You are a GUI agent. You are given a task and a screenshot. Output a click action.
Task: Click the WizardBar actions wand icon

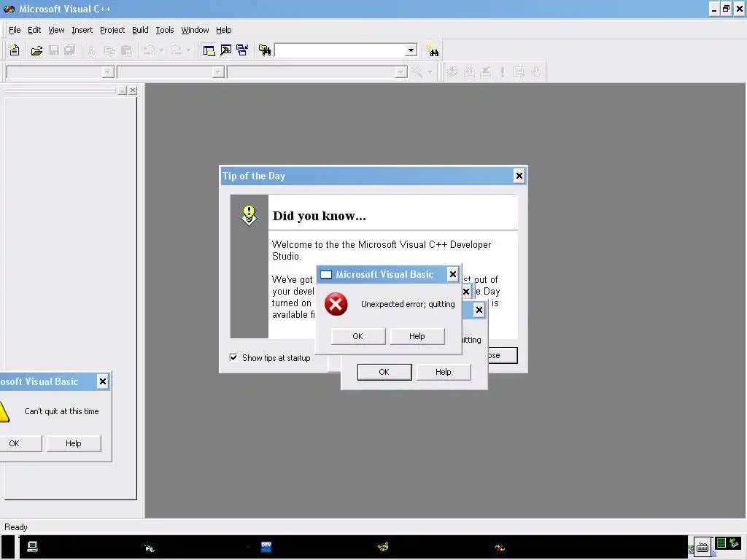tap(417, 72)
